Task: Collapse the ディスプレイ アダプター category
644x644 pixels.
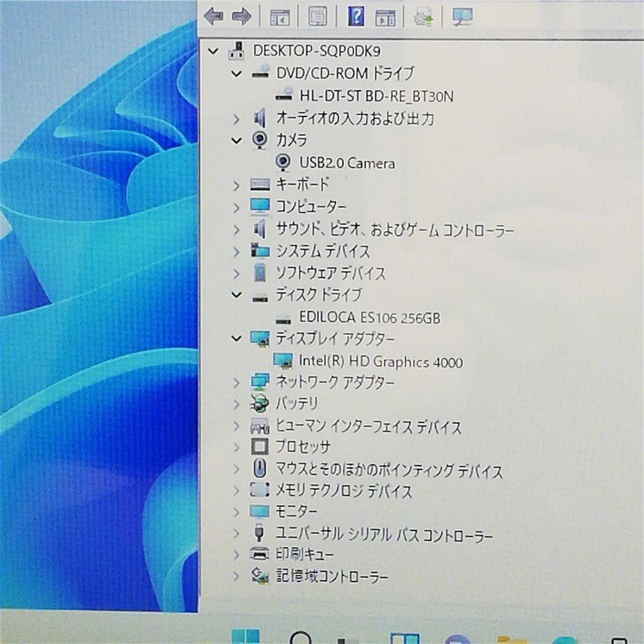Action: click(236, 339)
